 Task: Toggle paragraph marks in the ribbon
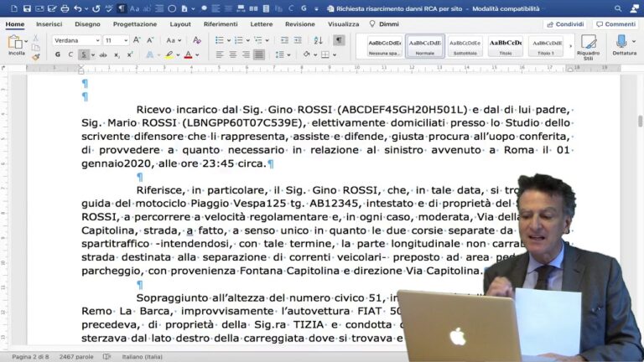339,40
